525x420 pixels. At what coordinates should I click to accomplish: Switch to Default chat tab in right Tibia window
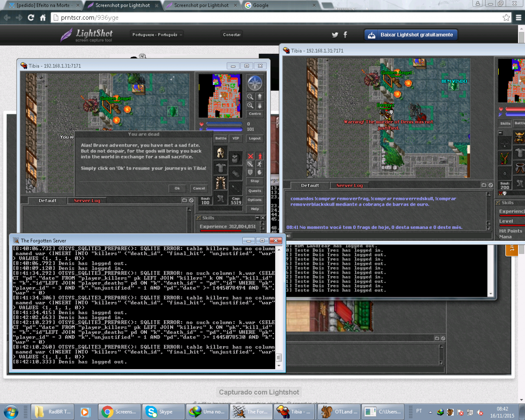point(310,185)
